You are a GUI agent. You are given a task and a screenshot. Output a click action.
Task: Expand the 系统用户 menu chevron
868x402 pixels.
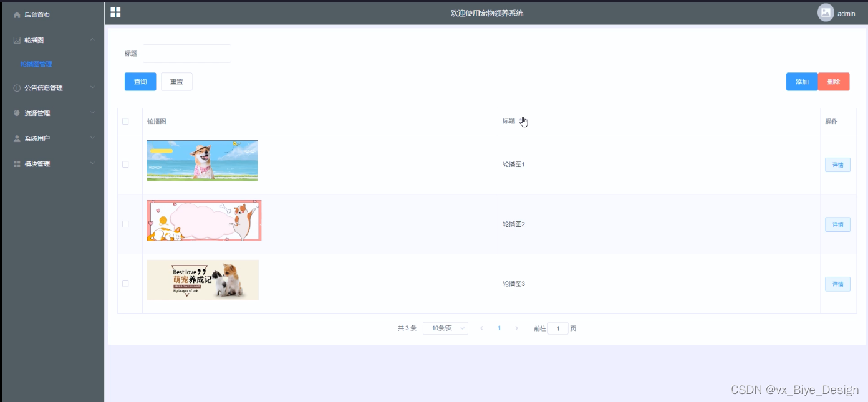92,138
